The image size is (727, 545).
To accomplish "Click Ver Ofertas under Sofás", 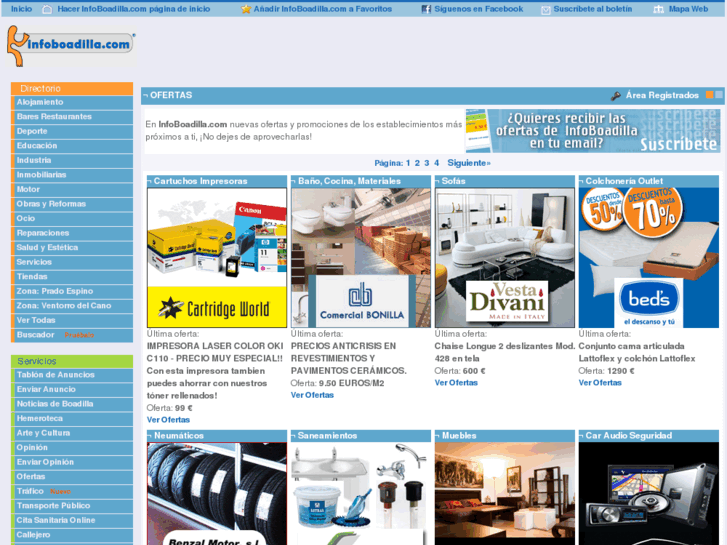I will coord(456,383).
